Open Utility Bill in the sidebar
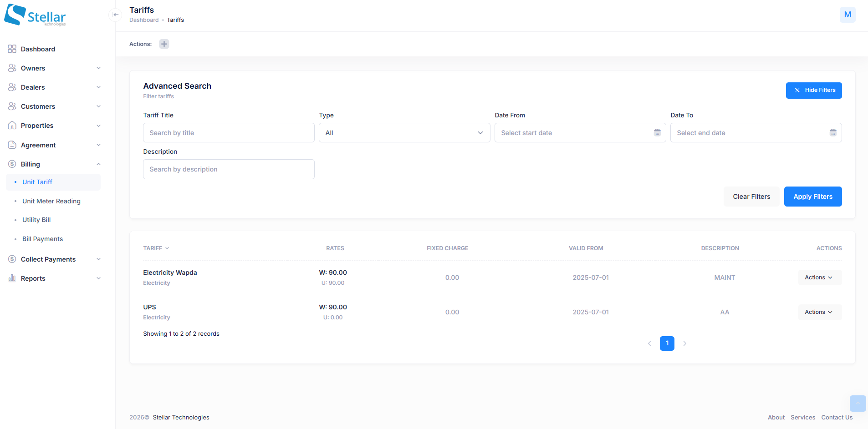Viewport: 868px width, 429px height. click(x=36, y=220)
